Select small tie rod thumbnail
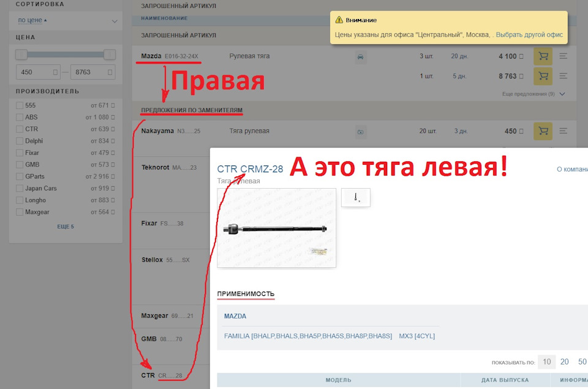 (x=355, y=198)
